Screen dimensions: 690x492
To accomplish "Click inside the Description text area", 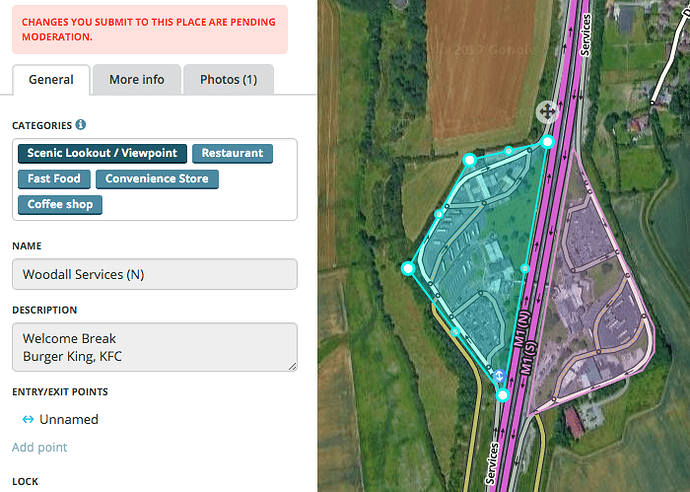I will (155, 347).
